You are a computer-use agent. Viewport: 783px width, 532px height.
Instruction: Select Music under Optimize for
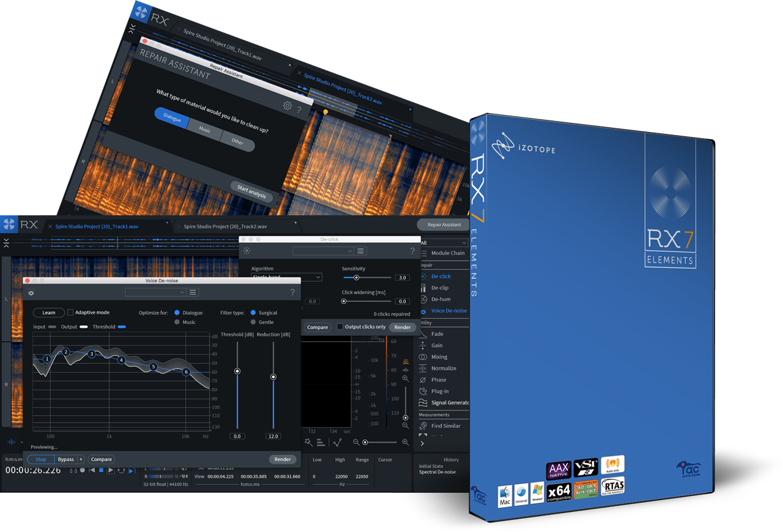(177, 322)
